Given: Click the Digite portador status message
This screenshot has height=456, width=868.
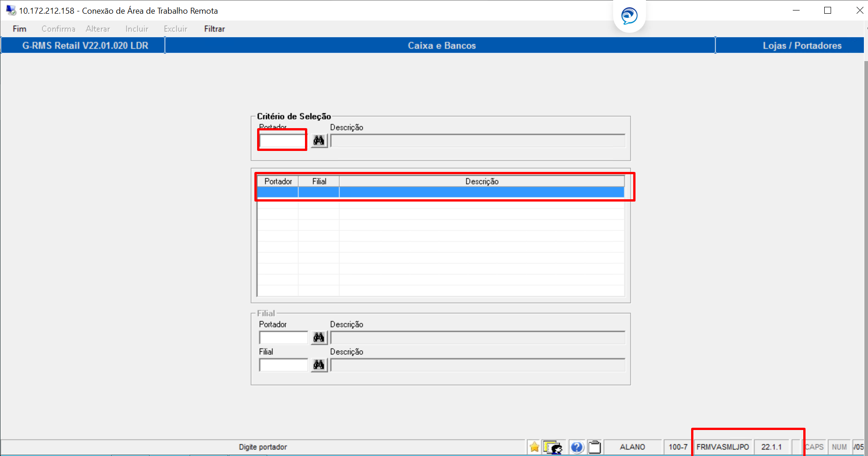Looking at the screenshot, I should (x=263, y=447).
